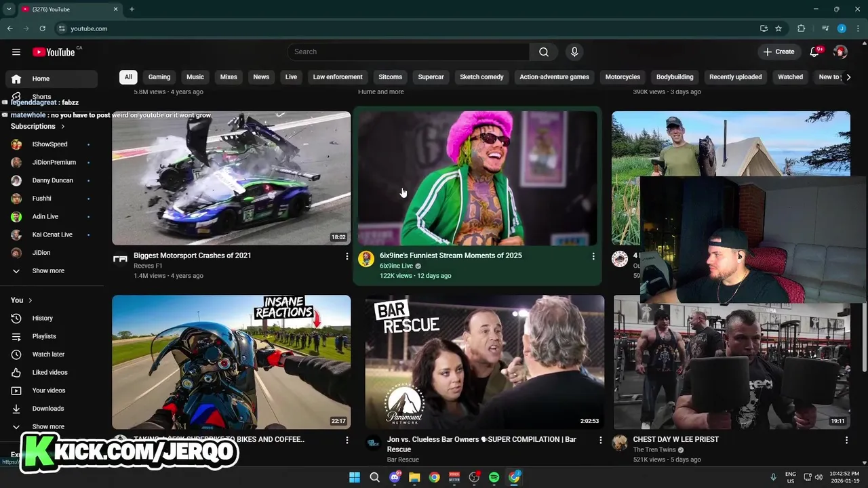Screen dimensions: 868x488
Task: Open Playlists in the sidebar
Action: (x=52, y=336)
